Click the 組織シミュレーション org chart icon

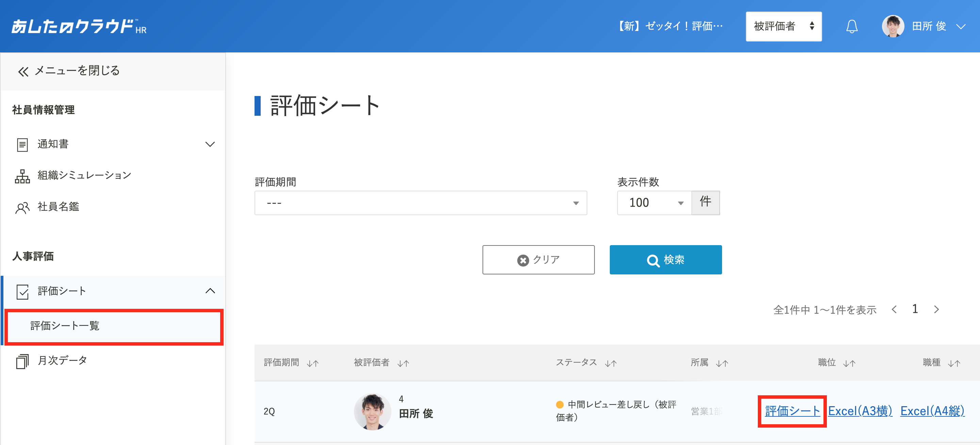click(x=22, y=176)
